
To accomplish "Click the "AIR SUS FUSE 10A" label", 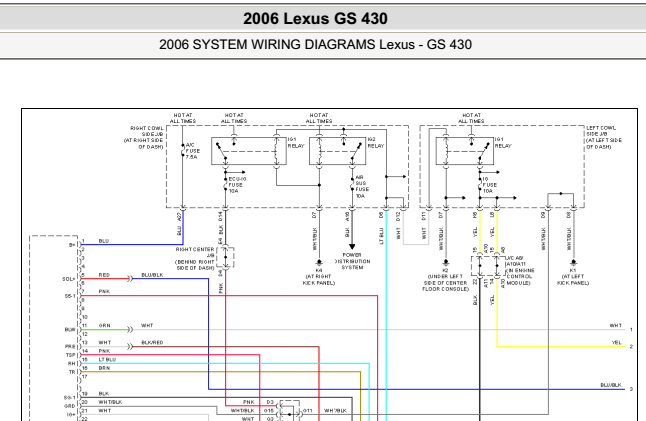I will [362, 187].
